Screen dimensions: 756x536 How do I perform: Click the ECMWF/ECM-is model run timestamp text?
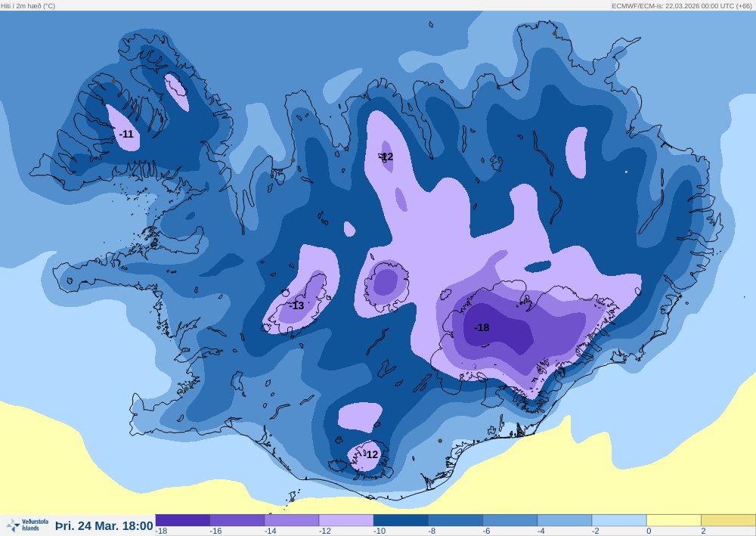pos(682,6)
